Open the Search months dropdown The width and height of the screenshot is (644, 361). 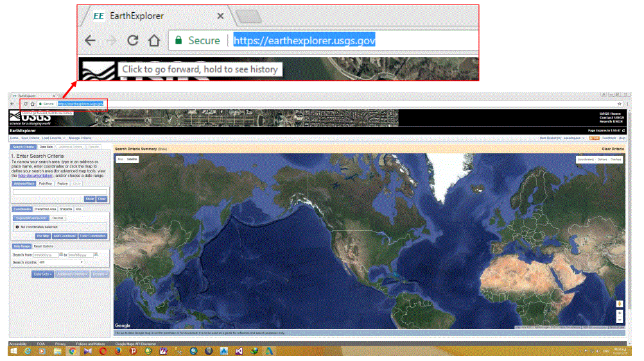click(62, 262)
